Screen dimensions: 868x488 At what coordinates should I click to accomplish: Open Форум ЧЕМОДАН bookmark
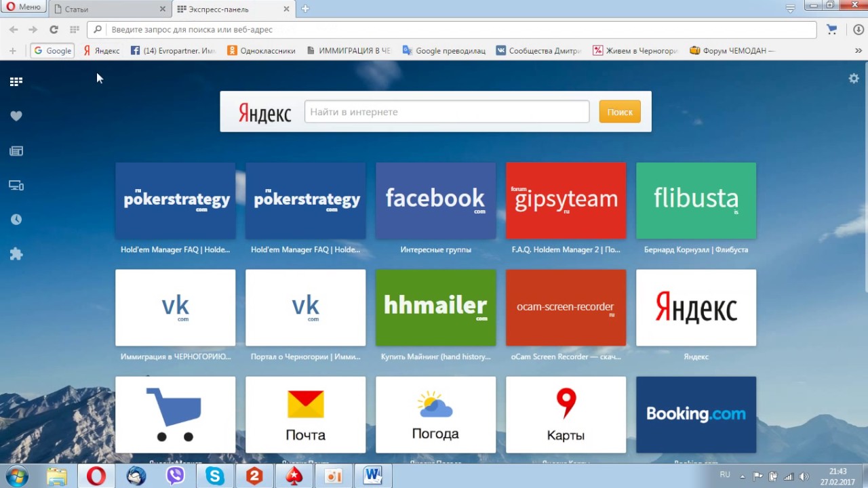pyautogui.click(x=732, y=51)
